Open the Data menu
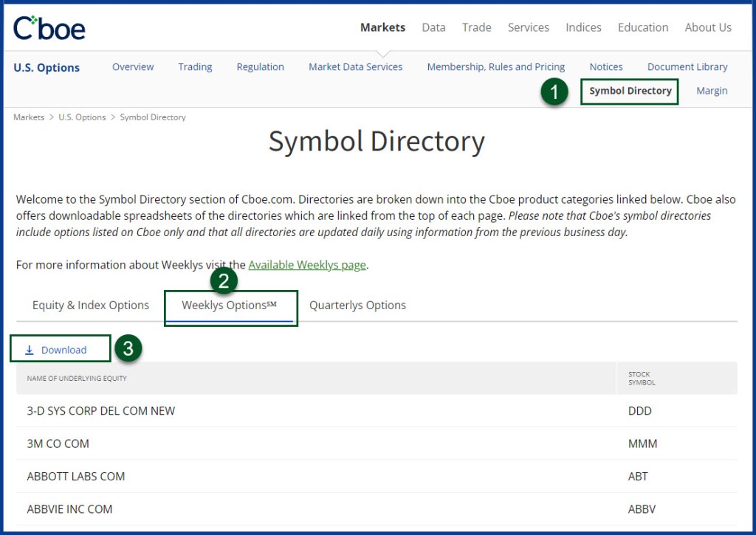The width and height of the screenshot is (756, 535). (433, 27)
